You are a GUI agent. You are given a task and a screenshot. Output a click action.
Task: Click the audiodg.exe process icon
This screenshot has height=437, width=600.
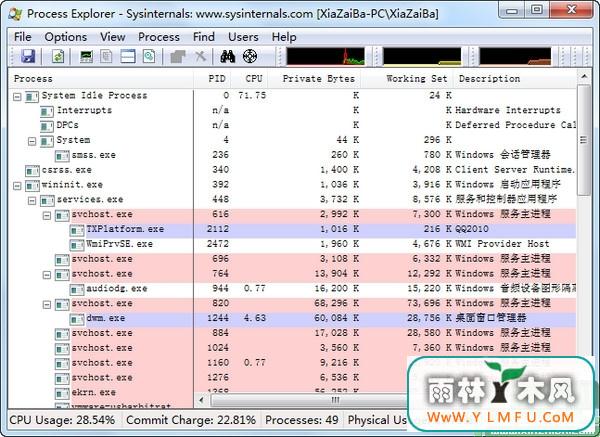77,289
